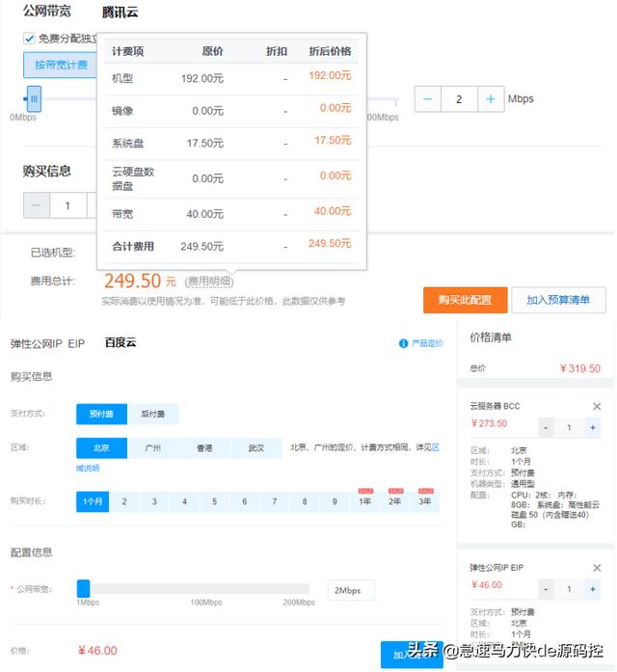Image resolution: width=617 pixels, height=672 pixels.
Task: Click the purchase quantity field showing 1
Action: click(x=67, y=205)
